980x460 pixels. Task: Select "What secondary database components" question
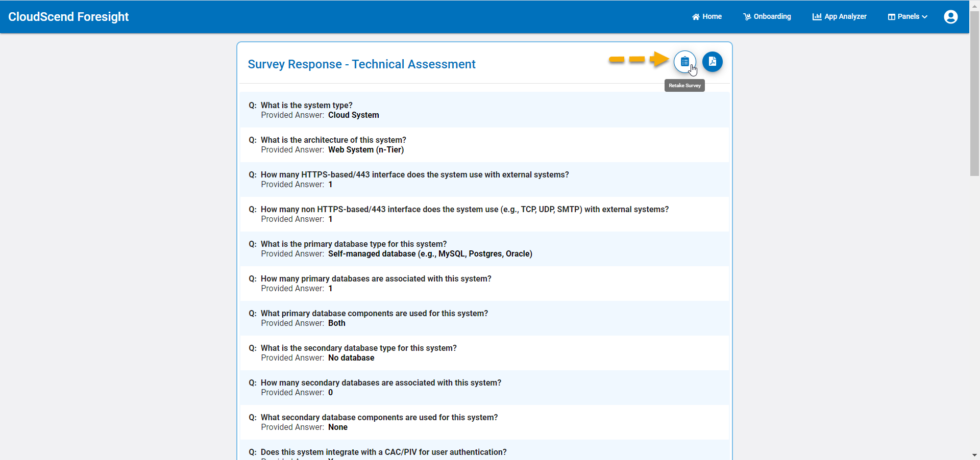point(379,418)
